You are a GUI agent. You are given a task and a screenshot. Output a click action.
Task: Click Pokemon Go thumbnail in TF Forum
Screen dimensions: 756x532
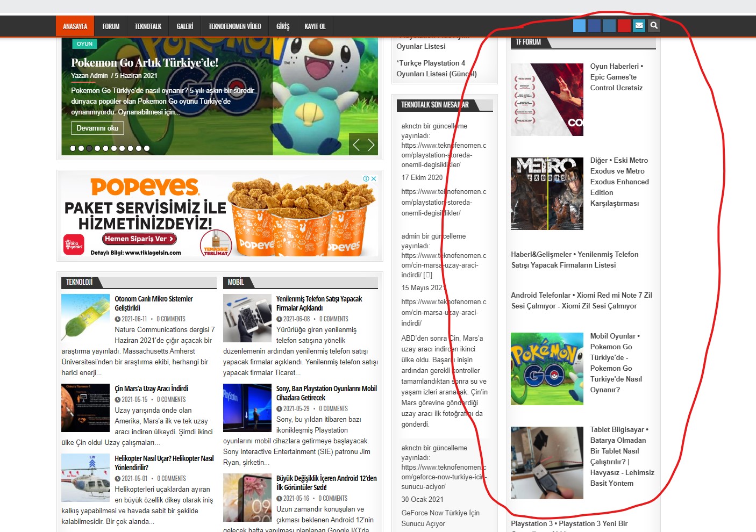click(x=547, y=369)
